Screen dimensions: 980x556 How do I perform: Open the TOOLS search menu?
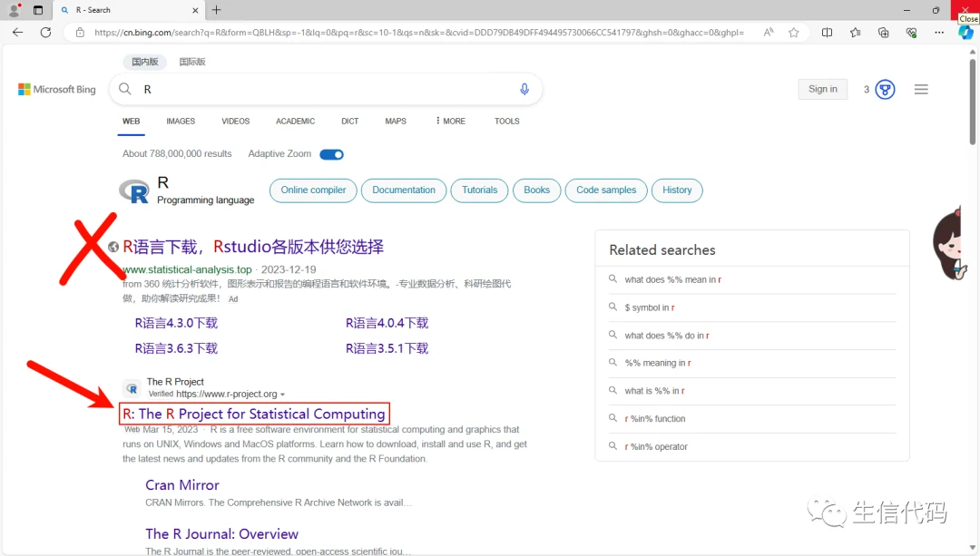coord(507,122)
